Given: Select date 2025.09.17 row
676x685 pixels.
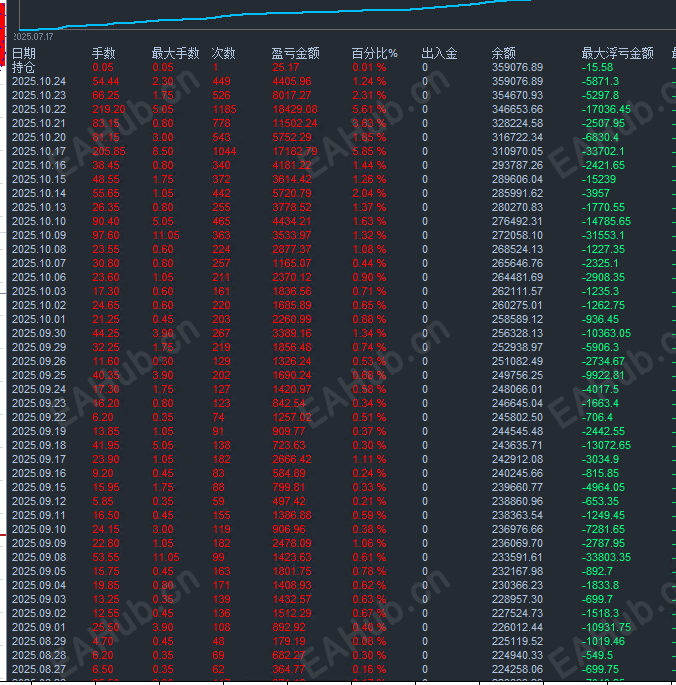Looking at the screenshot, I should 39,459.
